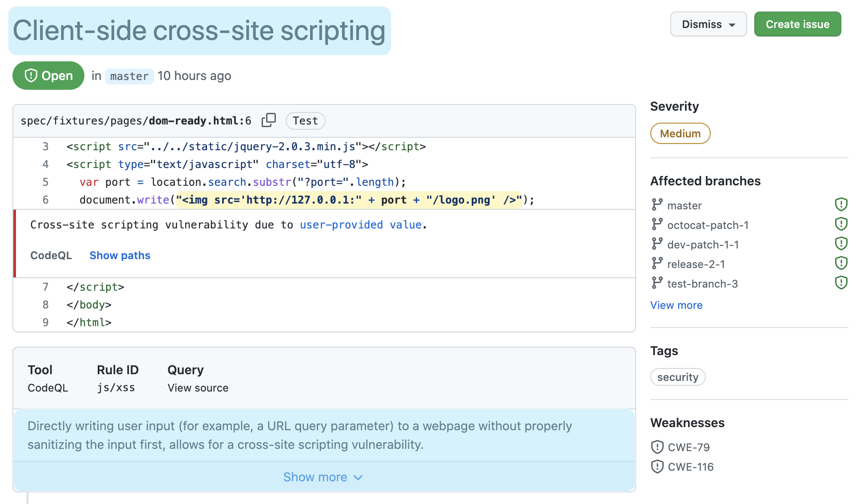Click the Medium severity badge

[x=680, y=133]
